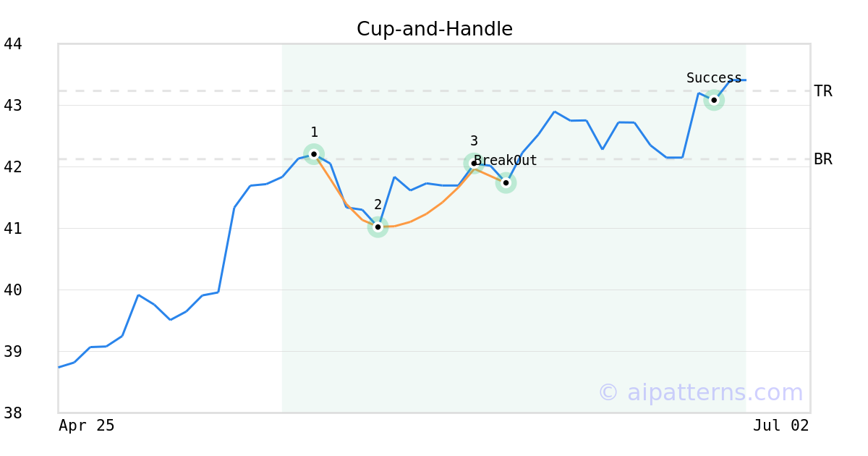The width and height of the screenshot is (868, 456).
Task: Click the Success point marker
Action: coord(714,101)
